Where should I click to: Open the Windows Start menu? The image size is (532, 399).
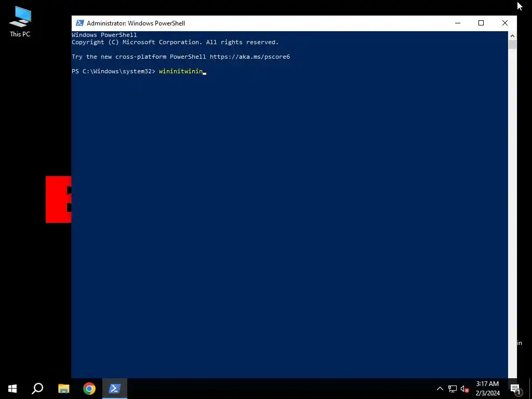pos(12,389)
